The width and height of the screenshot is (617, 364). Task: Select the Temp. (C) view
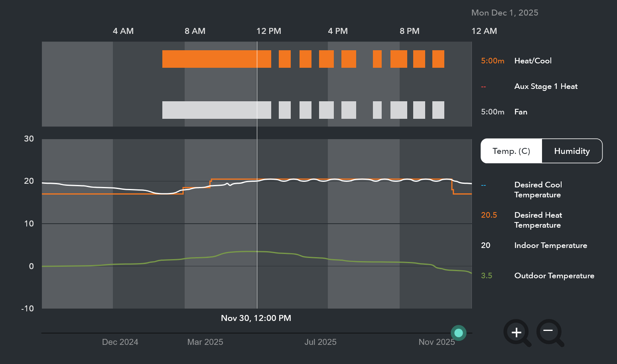511,151
